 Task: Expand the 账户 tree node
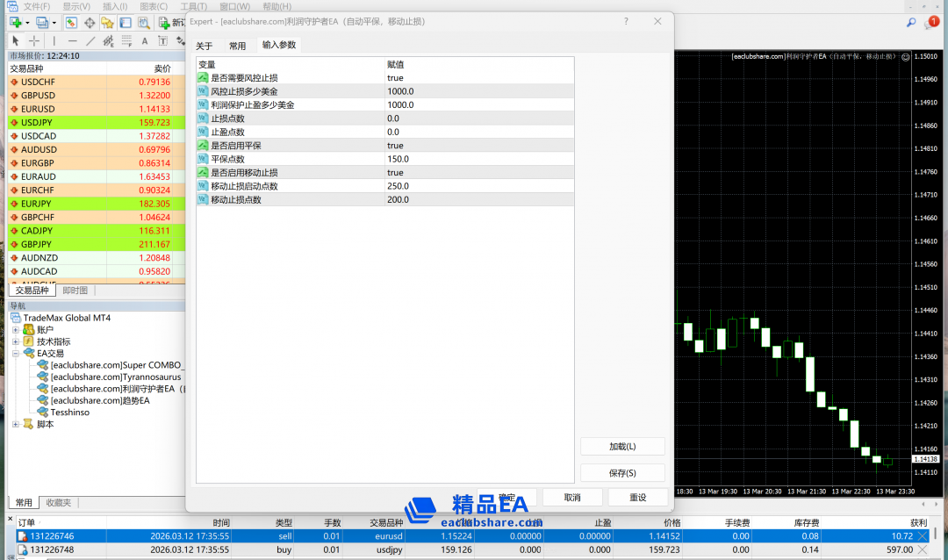[16, 330]
